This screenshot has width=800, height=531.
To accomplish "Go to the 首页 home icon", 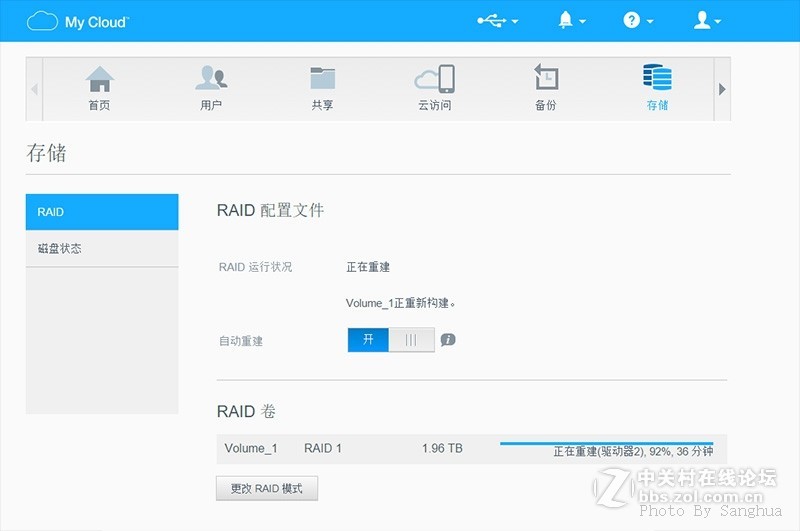I will point(99,79).
